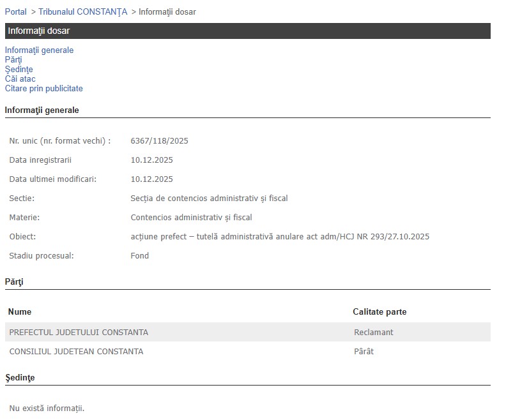The image size is (529, 420).
Task: Click the Reclamant cell in the parties table
Action: coord(373,332)
